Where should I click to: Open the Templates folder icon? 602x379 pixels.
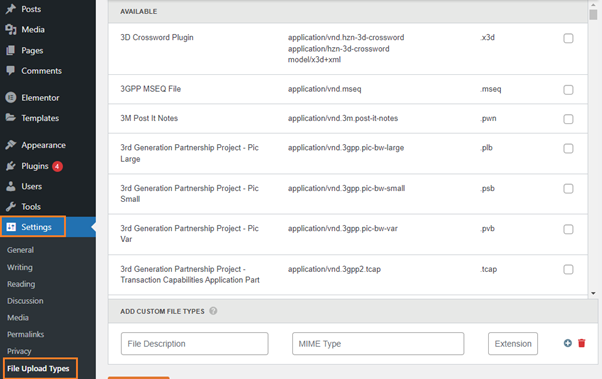coord(11,118)
